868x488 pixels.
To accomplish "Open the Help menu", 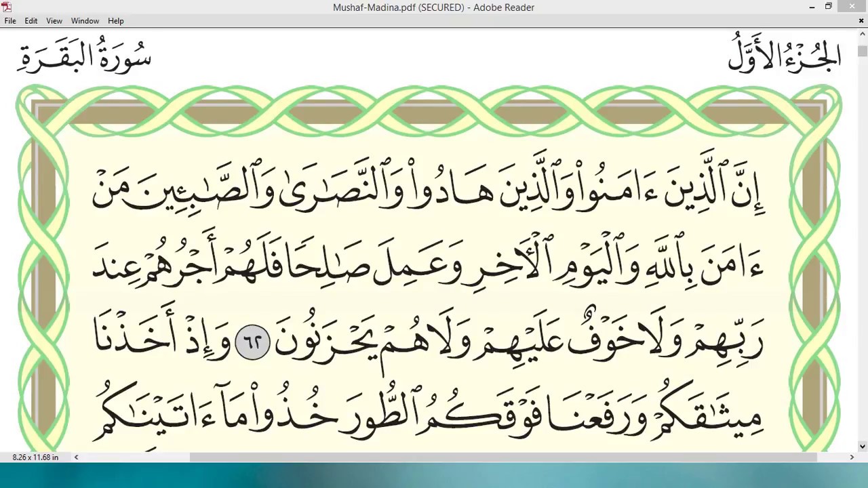I will tap(116, 21).
